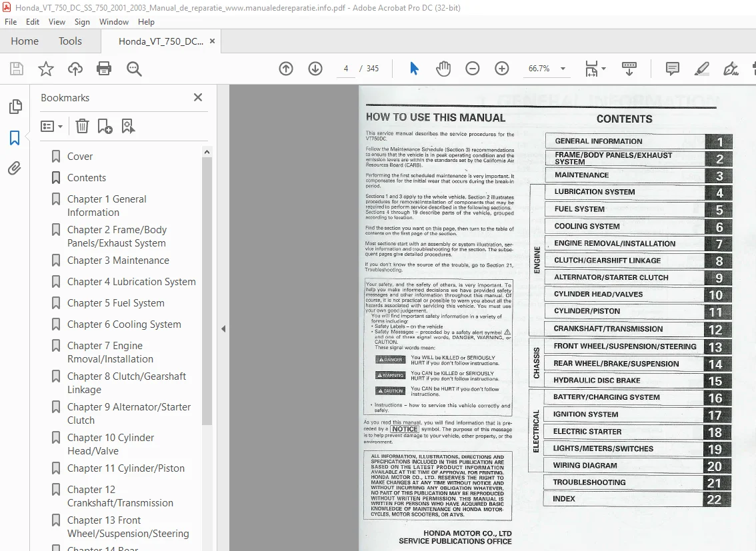Add the document to starred favorites
The width and height of the screenshot is (756, 551).
[46, 69]
